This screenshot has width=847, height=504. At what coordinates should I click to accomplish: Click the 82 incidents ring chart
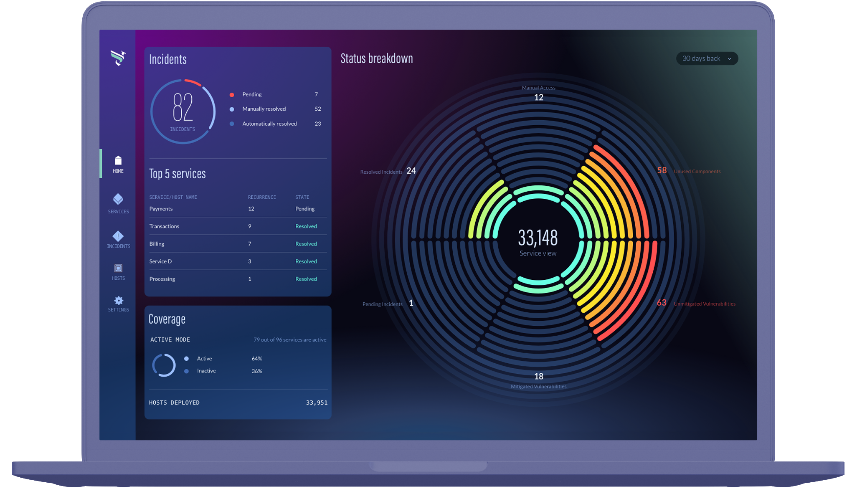[183, 111]
